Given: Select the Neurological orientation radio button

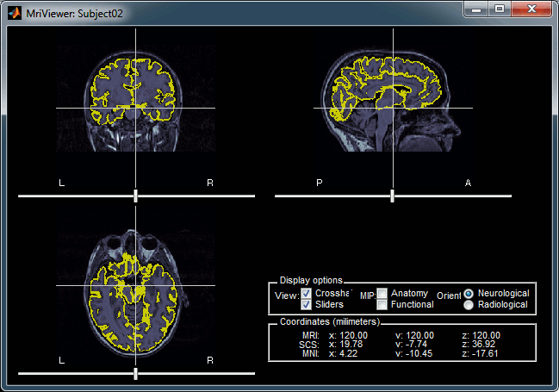Looking at the screenshot, I should (469, 294).
